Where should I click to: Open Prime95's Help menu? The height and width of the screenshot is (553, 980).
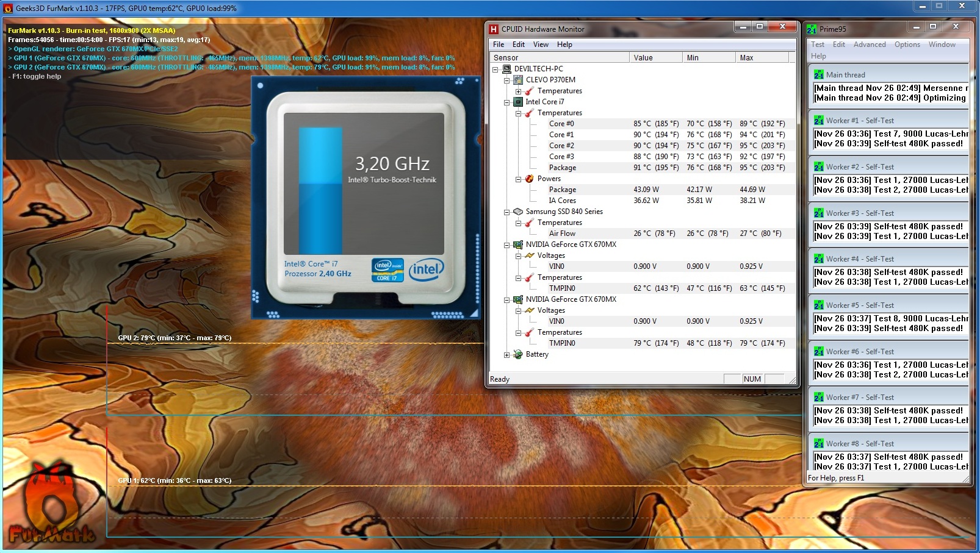click(x=818, y=56)
